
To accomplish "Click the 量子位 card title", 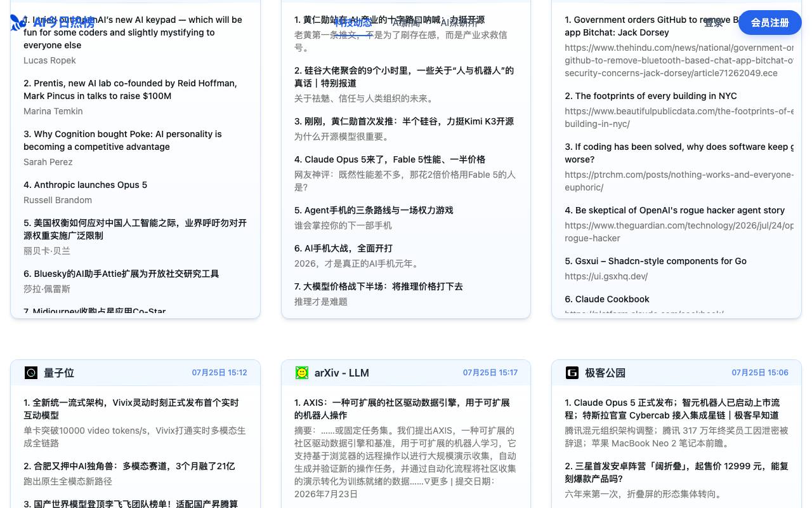I will pos(59,373).
